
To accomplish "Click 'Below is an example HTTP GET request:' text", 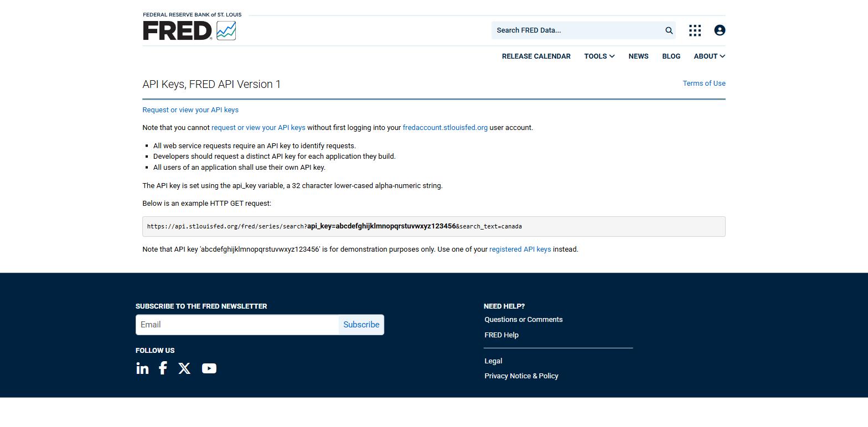I will click(x=207, y=204).
